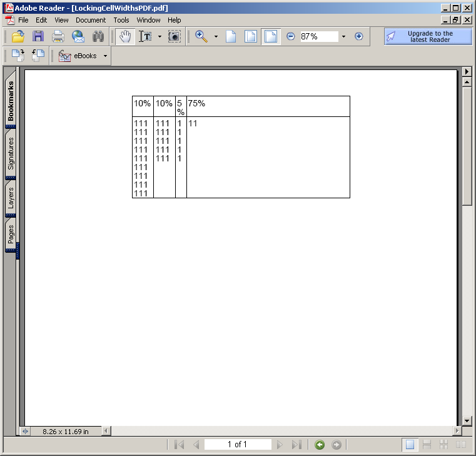The image size is (476, 456).
Task: Click the green Previous View arrow
Action: [x=320, y=445]
